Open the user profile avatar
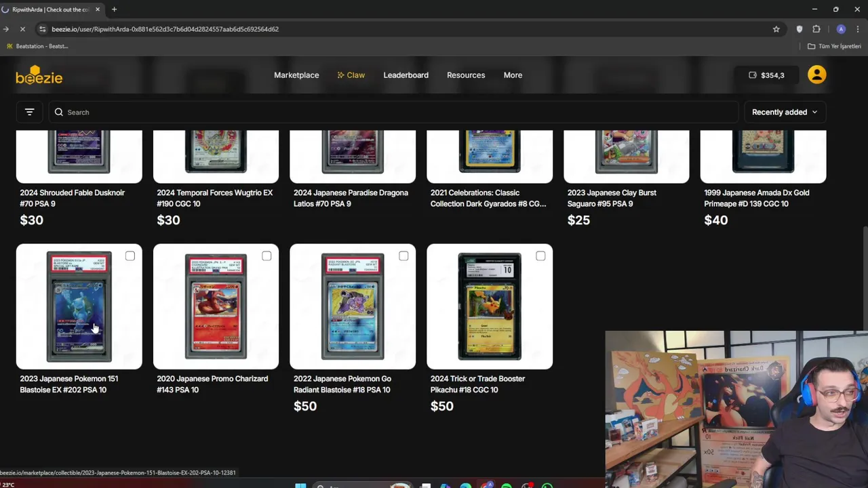This screenshot has height=488, width=868. 816,75
